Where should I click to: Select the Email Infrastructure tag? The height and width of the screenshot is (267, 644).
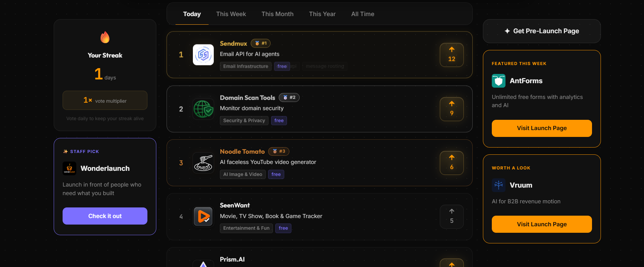point(246,66)
